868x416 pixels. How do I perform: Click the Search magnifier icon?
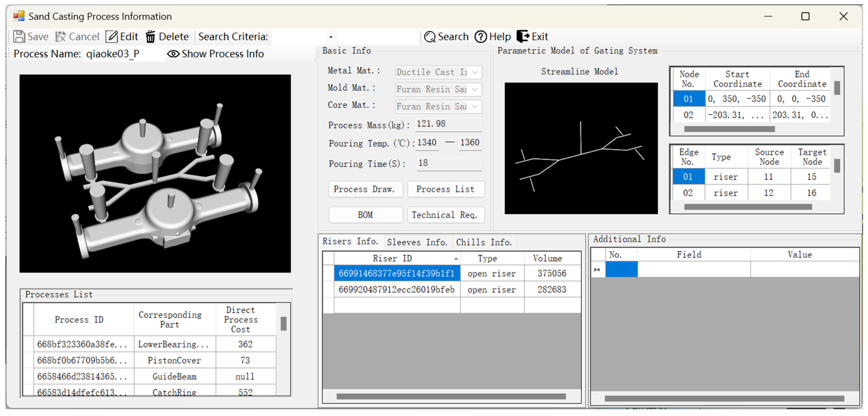coord(430,36)
